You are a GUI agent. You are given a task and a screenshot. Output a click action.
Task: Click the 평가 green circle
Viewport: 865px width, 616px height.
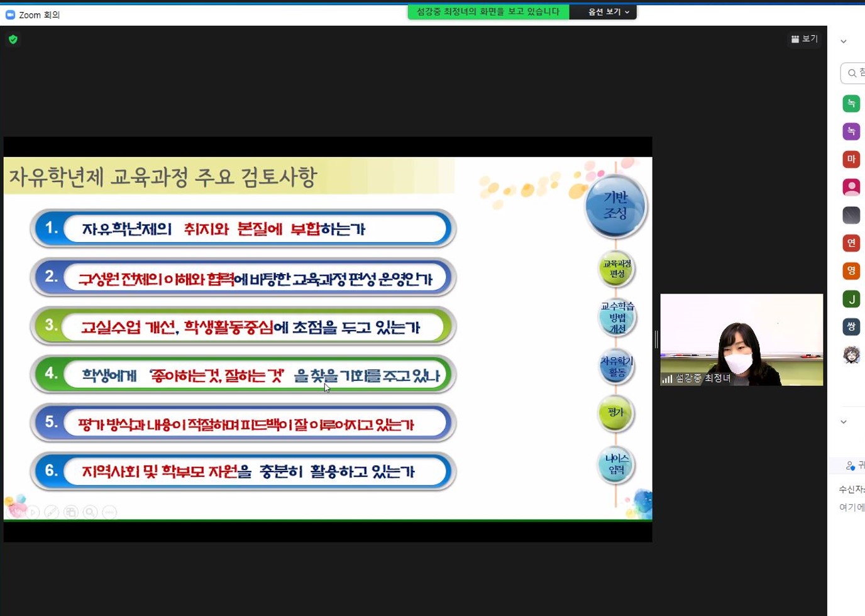click(615, 413)
